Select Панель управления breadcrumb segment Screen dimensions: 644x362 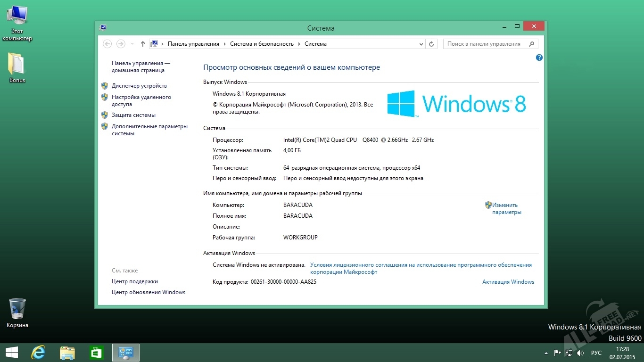click(193, 44)
